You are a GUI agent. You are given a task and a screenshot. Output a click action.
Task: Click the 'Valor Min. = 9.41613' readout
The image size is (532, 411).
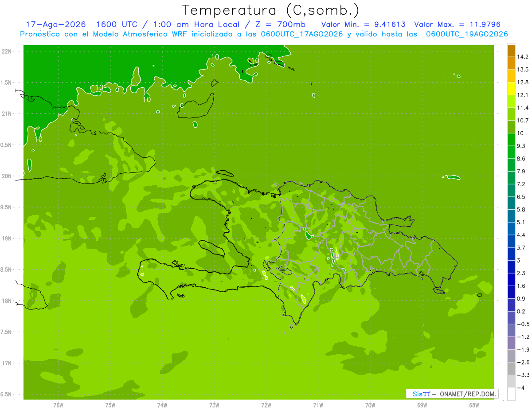click(x=364, y=24)
